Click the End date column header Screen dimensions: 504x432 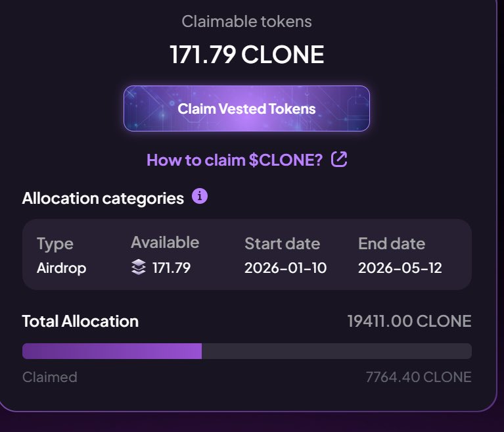tap(392, 244)
